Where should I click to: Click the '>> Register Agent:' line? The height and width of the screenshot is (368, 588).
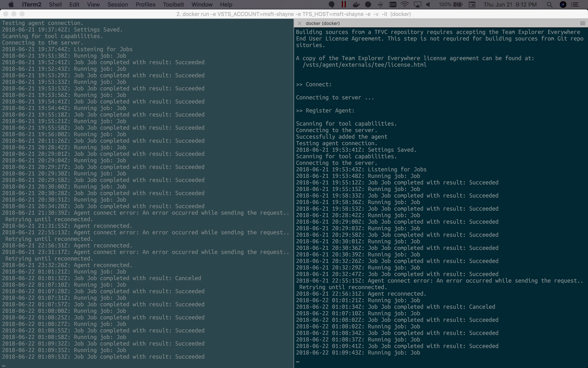325,111
